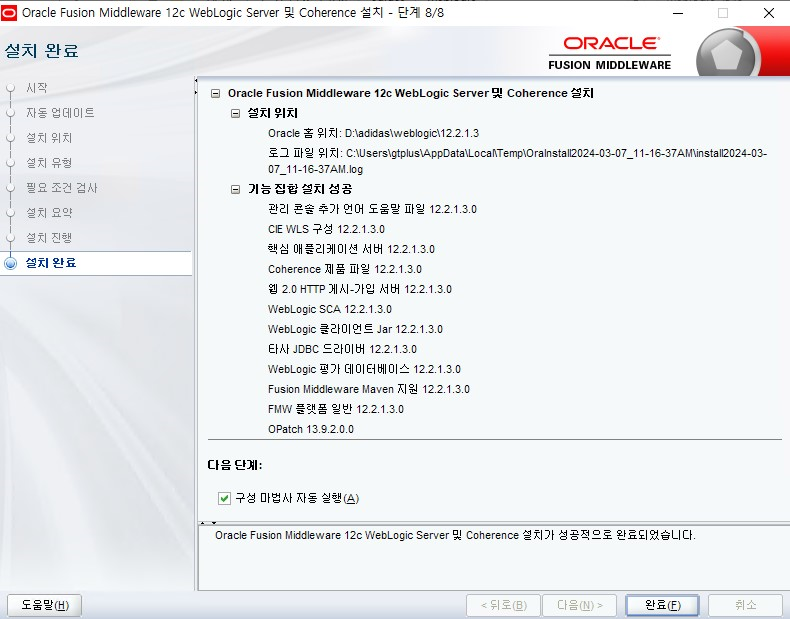Collapse the 기능 집합 설치 성공 section
Viewport: 790px width, 619px height.
235,189
